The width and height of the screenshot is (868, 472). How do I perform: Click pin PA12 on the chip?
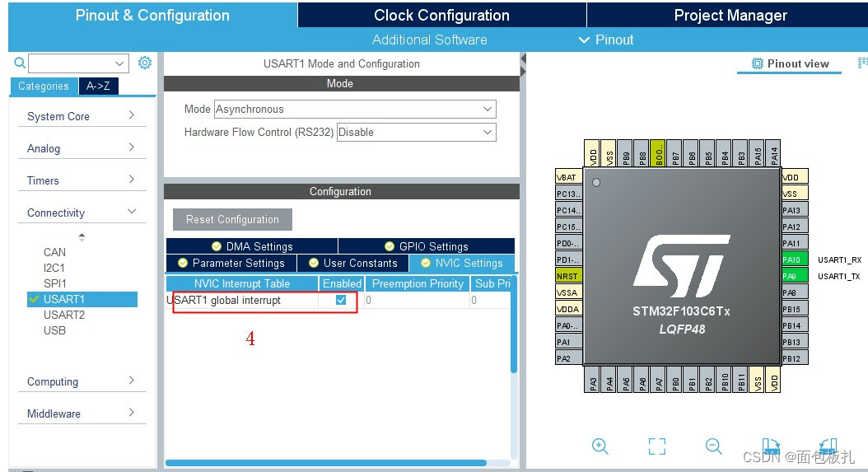(x=795, y=227)
